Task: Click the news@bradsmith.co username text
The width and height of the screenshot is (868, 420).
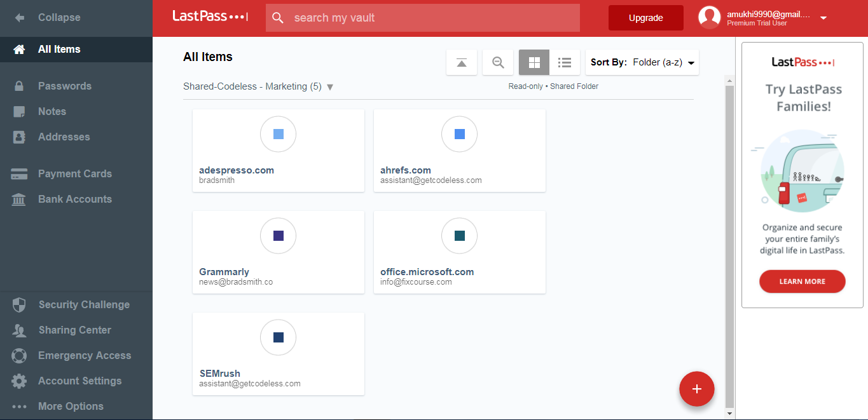Action: coord(236,282)
